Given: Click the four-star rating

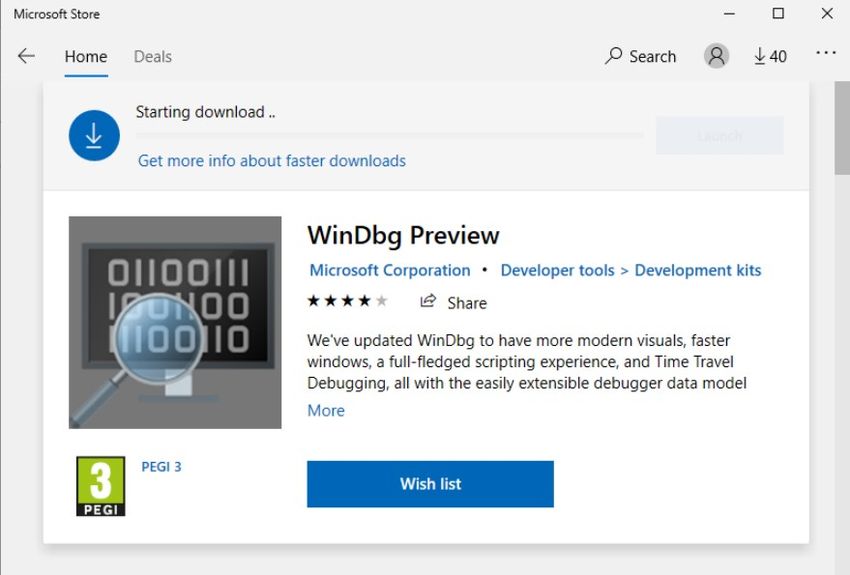Looking at the screenshot, I should click(347, 301).
